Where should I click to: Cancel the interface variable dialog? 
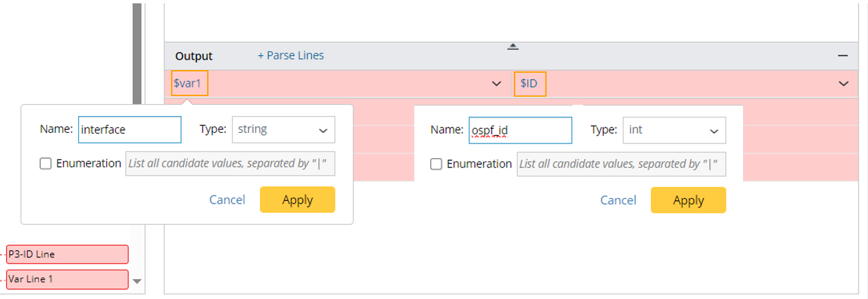click(227, 200)
